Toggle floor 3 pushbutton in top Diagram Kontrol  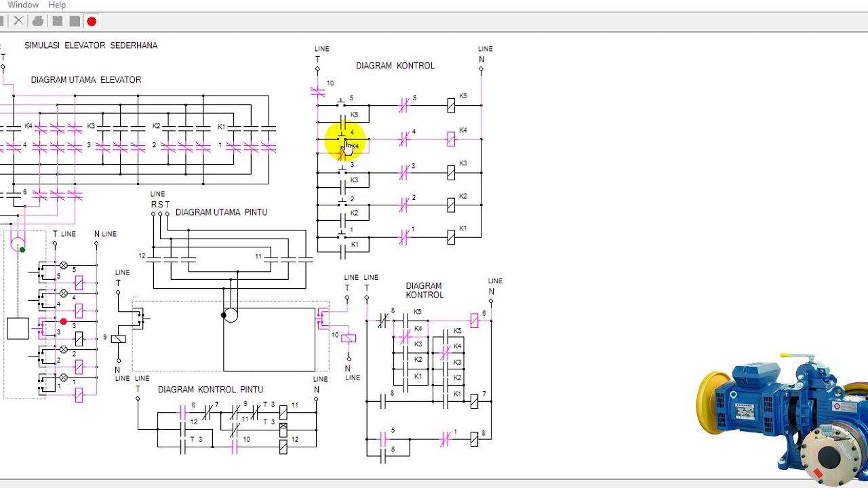coord(341,171)
